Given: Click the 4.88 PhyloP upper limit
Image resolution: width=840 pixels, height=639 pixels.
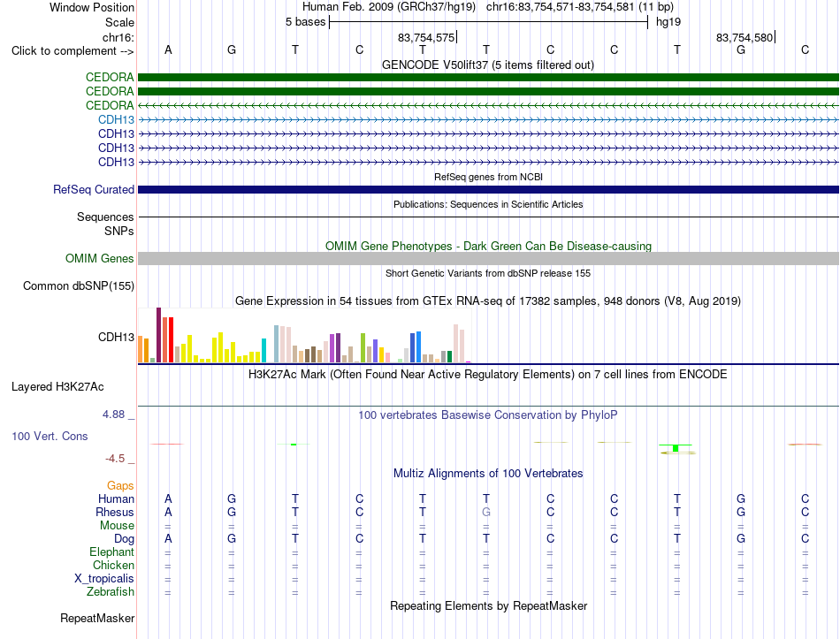Looking at the screenshot, I should (113, 414).
